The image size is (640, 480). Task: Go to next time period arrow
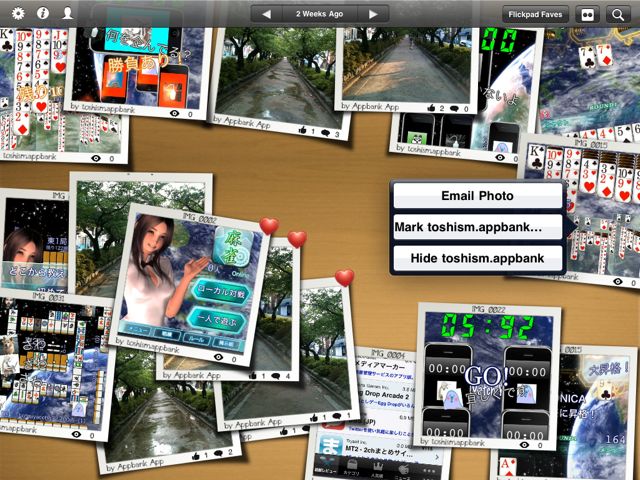point(373,14)
